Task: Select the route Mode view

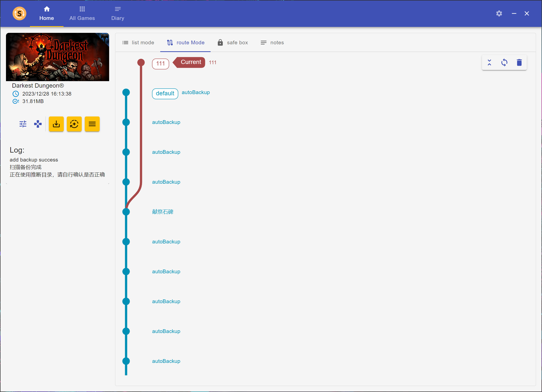Action: [185, 43]
